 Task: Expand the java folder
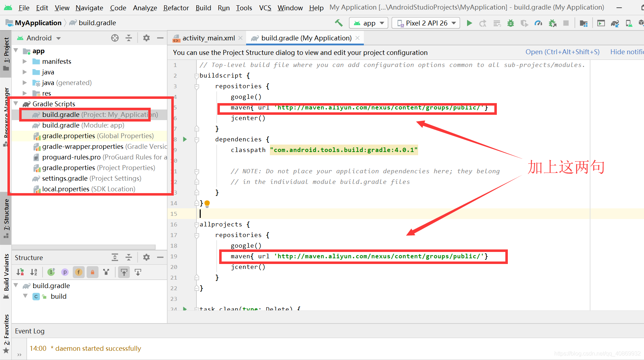click(24, 72)
